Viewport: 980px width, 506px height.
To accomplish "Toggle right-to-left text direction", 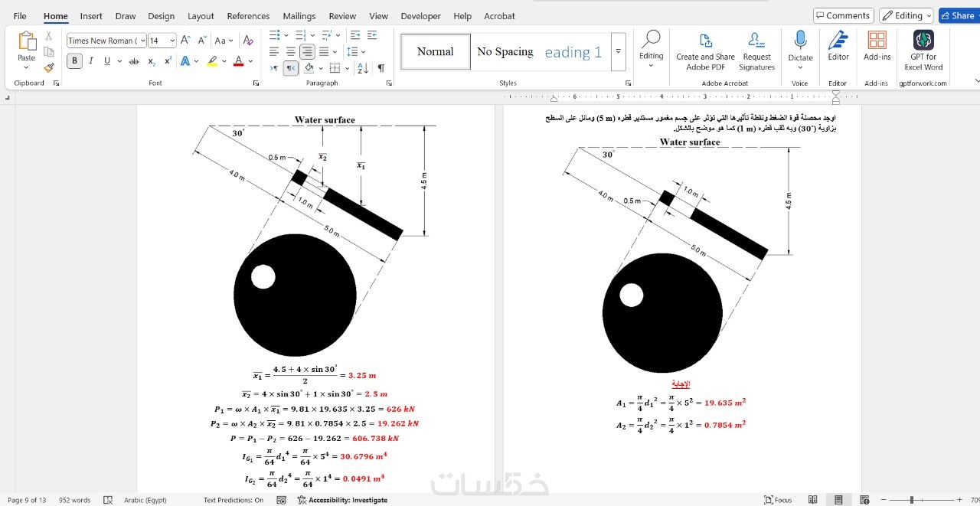I will [x=291, y=68].
